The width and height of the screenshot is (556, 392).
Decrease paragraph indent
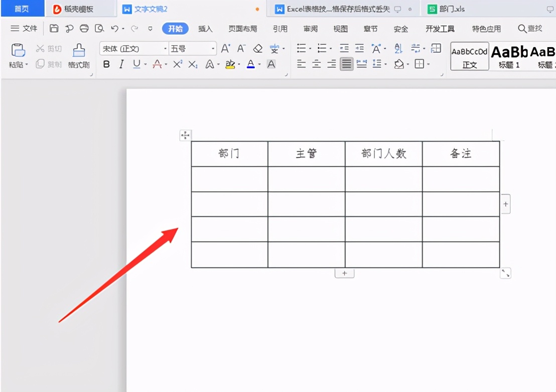coord(344,48)
